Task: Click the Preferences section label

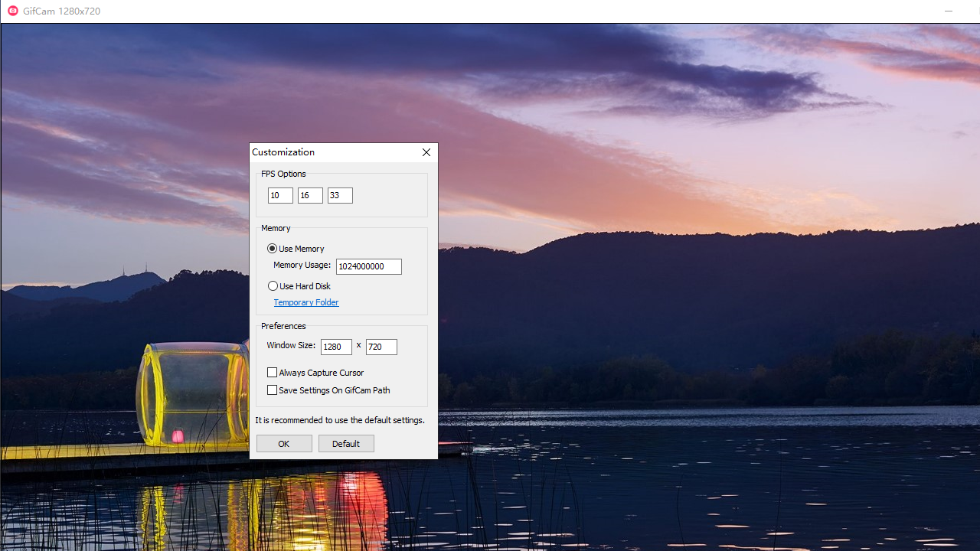Action: coord(283,326)
